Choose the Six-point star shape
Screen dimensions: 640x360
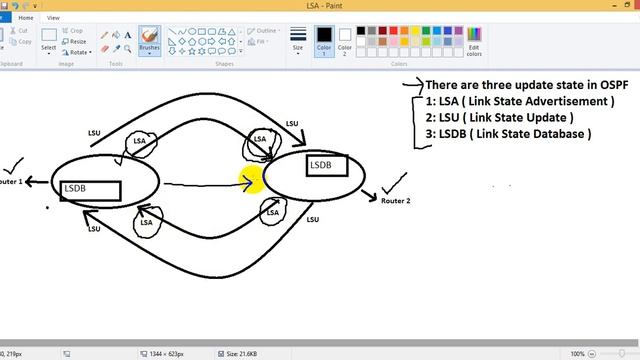[202, 51]
